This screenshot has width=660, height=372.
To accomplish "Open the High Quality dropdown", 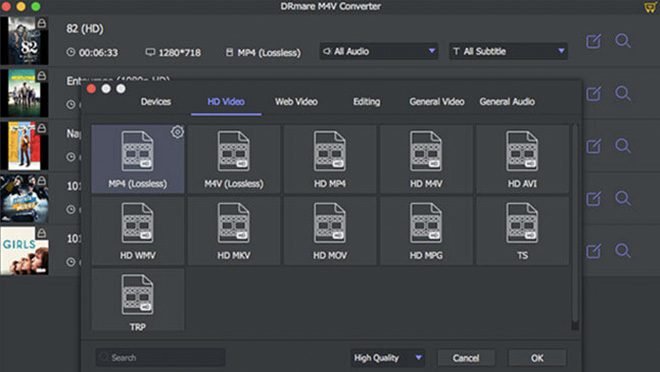I will (x=387, y=358).
